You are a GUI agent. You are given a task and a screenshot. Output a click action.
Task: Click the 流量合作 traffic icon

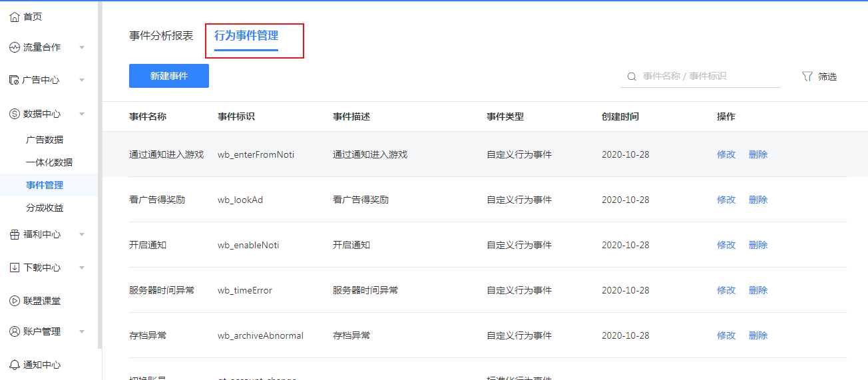[x=15, y=47]
